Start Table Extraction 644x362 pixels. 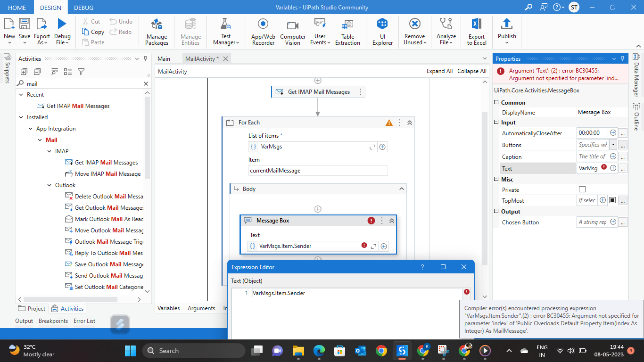pos(347,32)
